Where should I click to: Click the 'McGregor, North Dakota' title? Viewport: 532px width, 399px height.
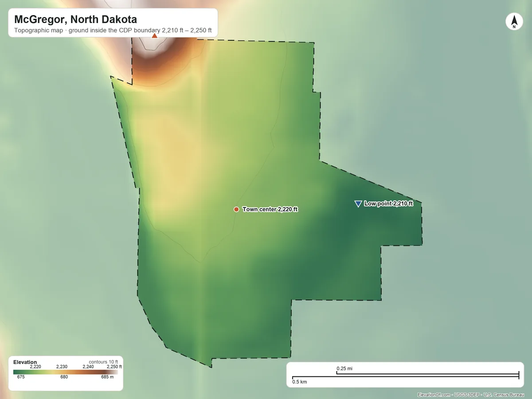75,20
